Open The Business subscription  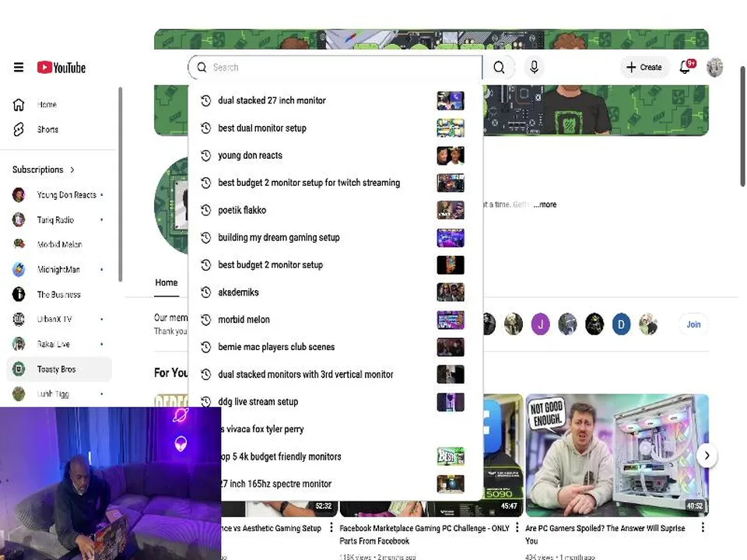[59, 294]
